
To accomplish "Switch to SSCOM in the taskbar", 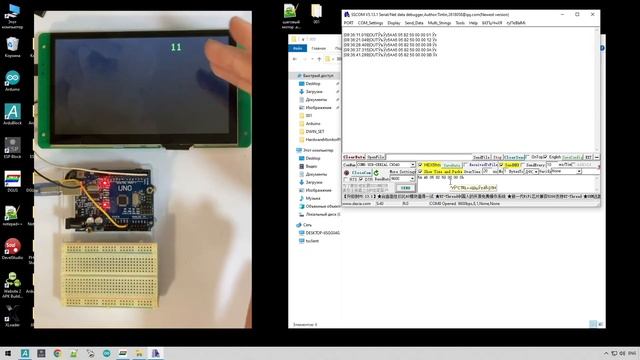I will click(x=156, y=353).
